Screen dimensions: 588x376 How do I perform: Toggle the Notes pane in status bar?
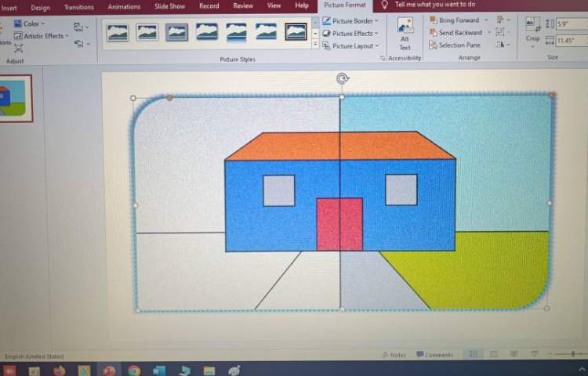coord(394,355)
